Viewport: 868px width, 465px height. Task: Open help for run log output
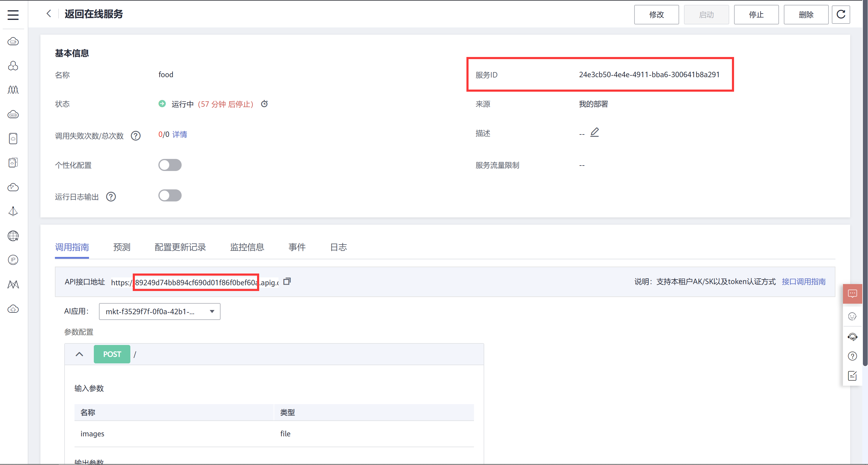(111, 197)
